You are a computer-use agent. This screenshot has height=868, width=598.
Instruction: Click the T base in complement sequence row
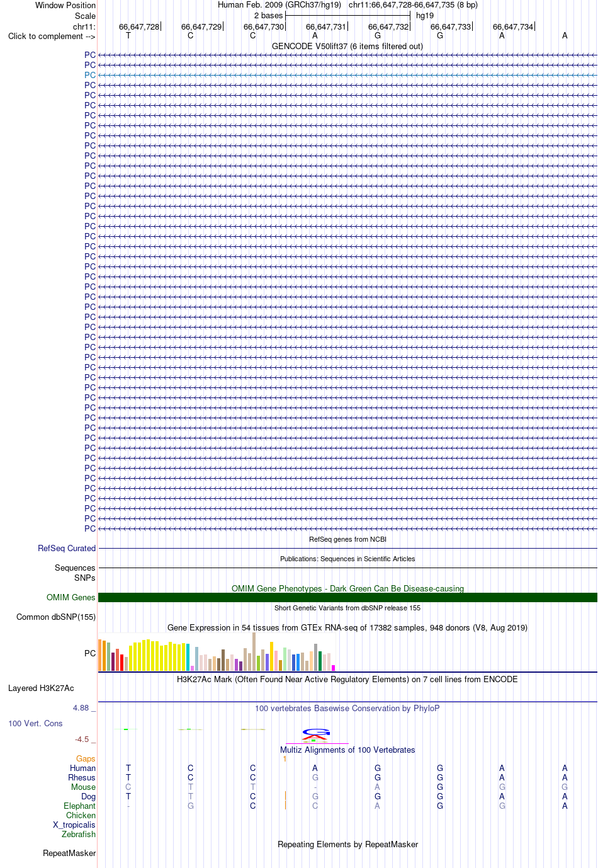[128, 35]
